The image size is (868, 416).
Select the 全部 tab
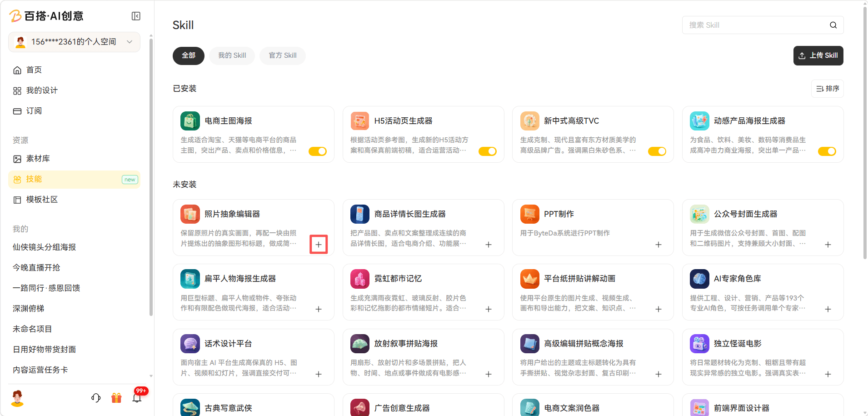(x=189, y=55)
